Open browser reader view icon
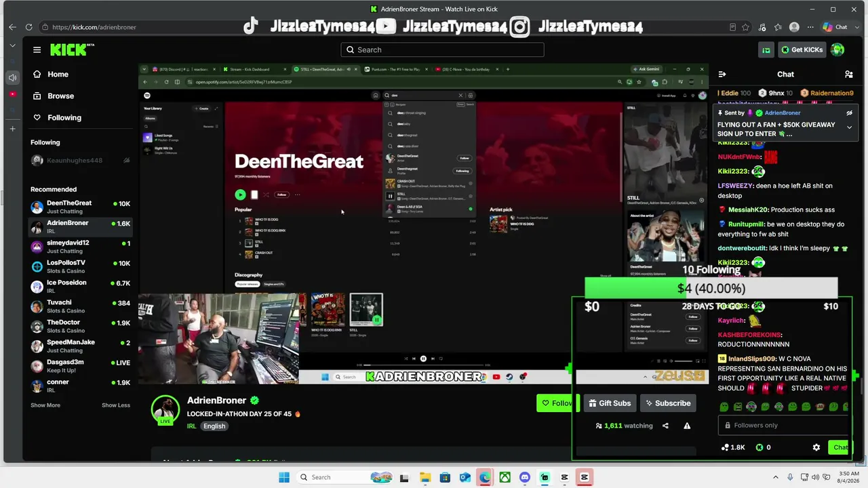The width and height of the screenshot is (868, 488). click(x=732, y=27)
